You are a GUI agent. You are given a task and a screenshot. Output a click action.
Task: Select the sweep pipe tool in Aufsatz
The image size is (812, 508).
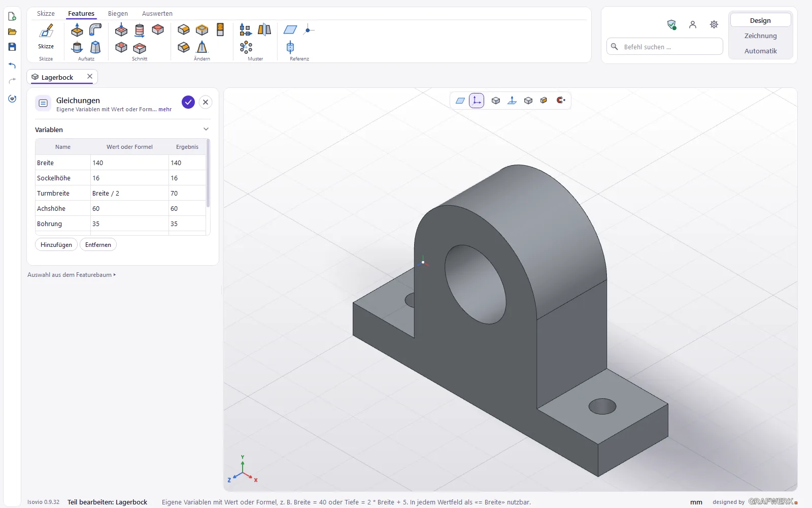(95, 30)
